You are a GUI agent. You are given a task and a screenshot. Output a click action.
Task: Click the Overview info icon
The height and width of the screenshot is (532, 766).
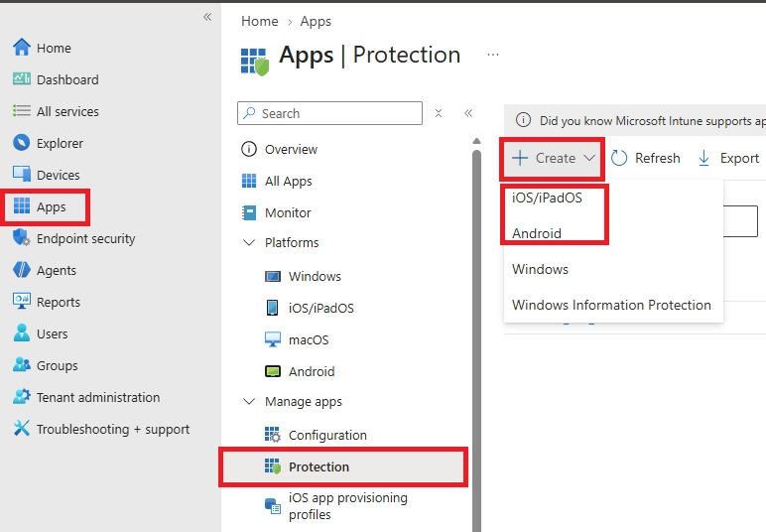coord(249,149)
